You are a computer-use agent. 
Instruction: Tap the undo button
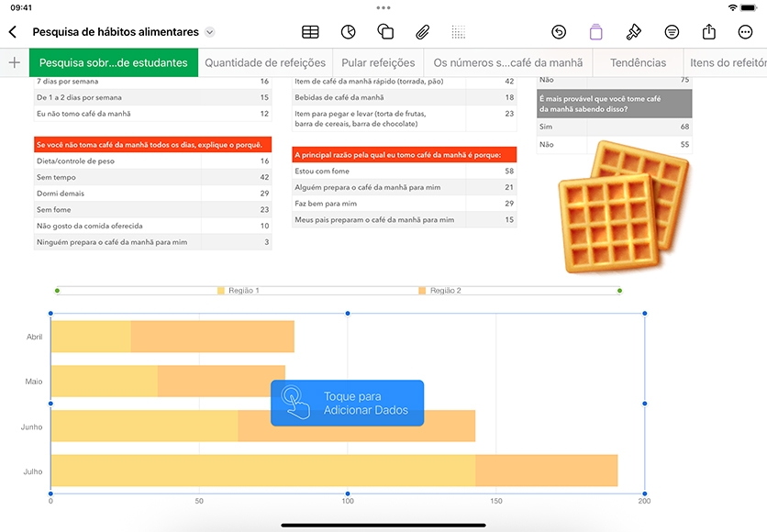559,32
